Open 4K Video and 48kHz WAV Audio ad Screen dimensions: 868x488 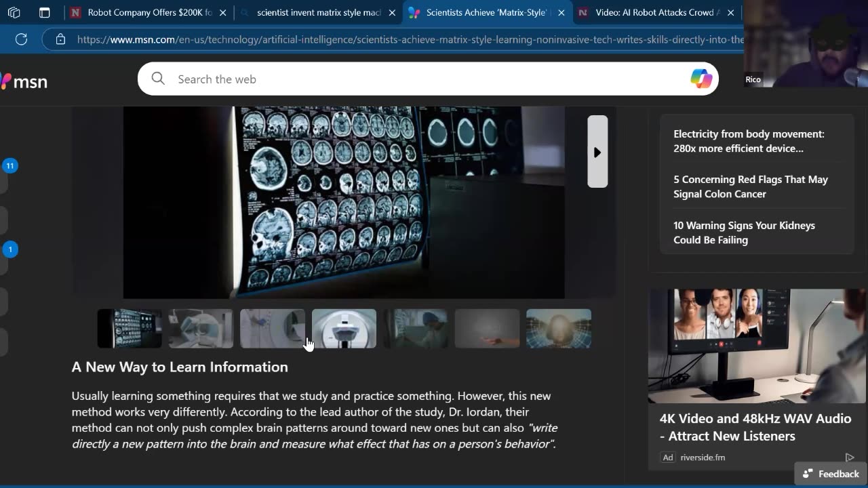(755, 427)
